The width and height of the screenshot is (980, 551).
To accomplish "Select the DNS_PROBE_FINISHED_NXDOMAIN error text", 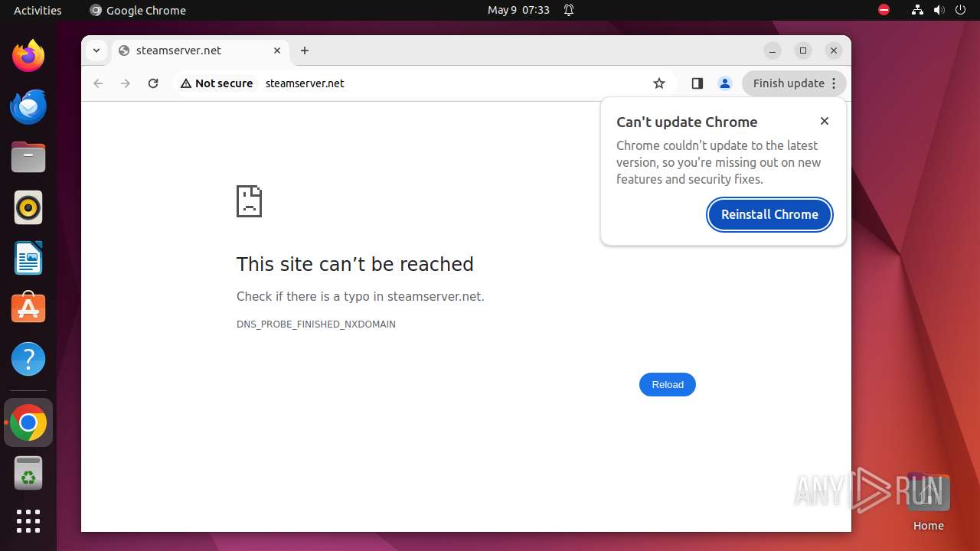I will tap(316, 324).
